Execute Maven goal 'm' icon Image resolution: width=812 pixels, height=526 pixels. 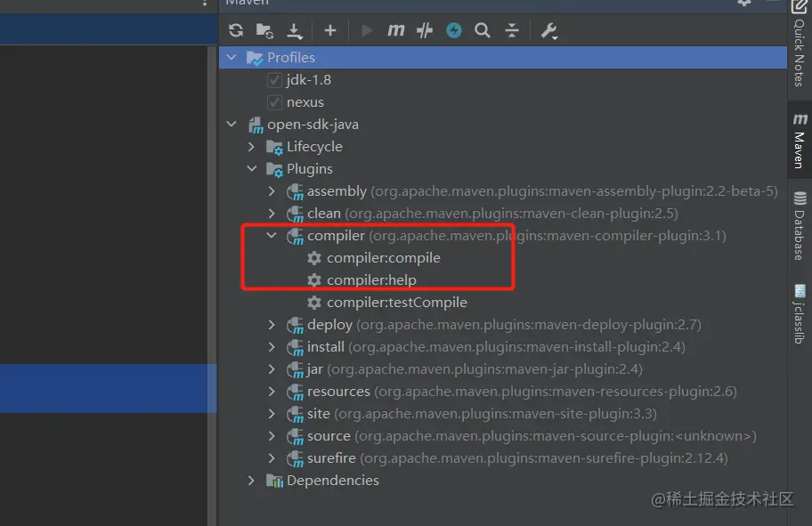pyautogui.click(x=396, y=30)
